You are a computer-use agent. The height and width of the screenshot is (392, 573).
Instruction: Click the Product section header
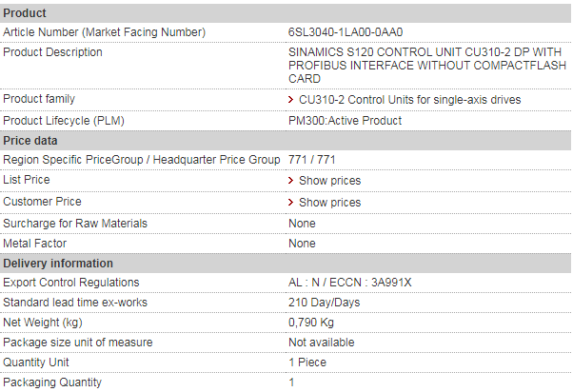point(24,13)
